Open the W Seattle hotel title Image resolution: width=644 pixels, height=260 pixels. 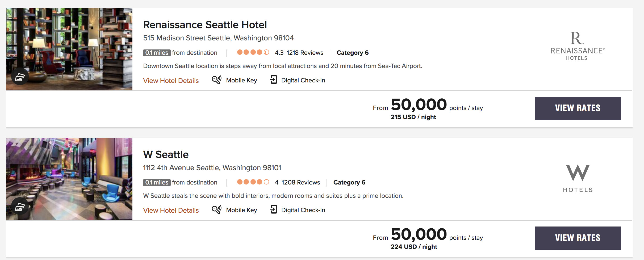pos(166,154)
